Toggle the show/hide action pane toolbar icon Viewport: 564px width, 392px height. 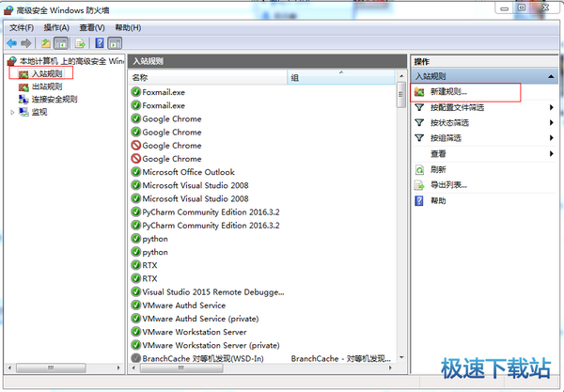pos(115,43)
